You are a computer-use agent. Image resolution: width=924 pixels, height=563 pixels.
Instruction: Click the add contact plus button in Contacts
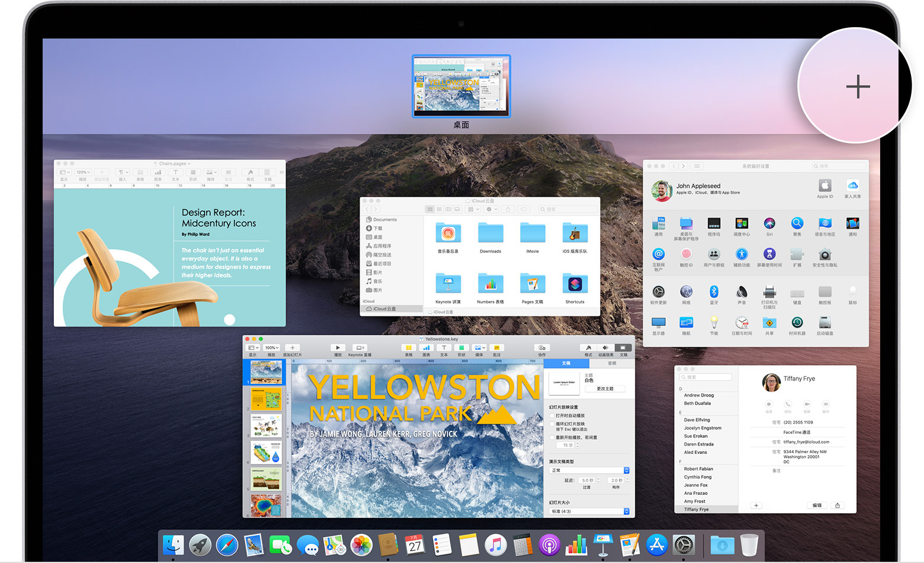[x=756, y=506]
